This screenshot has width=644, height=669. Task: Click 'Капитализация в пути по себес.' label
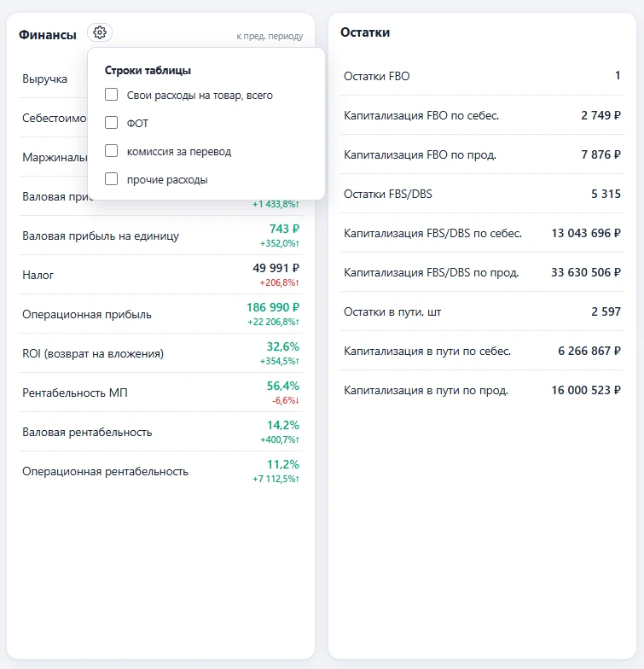tap(427, 352)
